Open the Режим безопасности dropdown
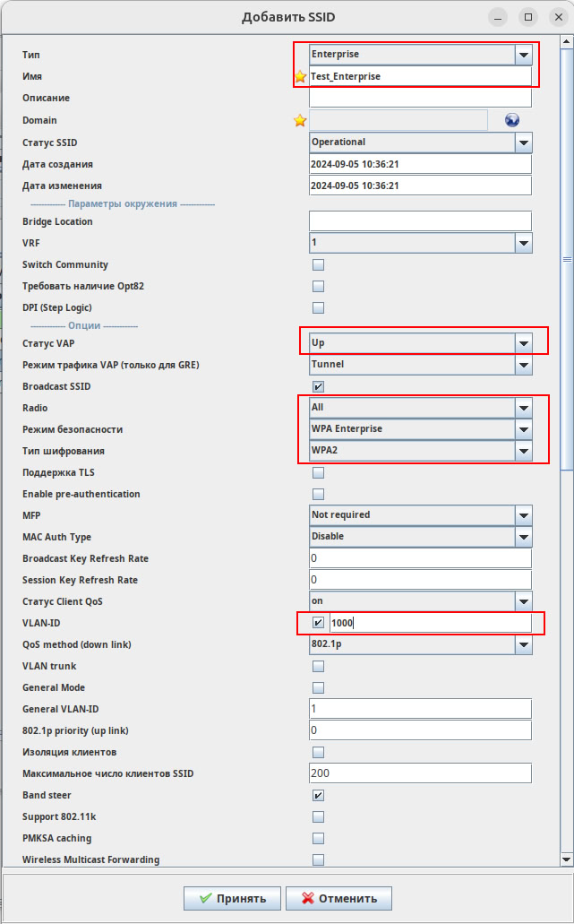 [x=523, y=429]
